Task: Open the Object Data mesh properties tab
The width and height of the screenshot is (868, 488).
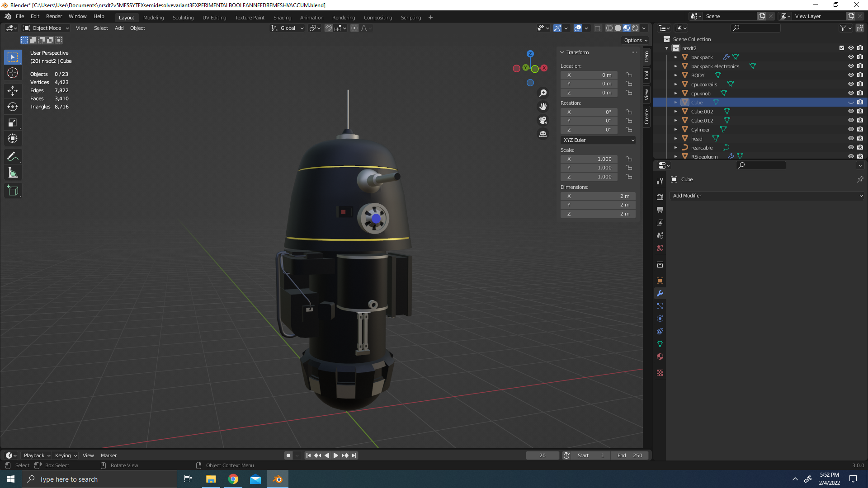Action: 660,344
